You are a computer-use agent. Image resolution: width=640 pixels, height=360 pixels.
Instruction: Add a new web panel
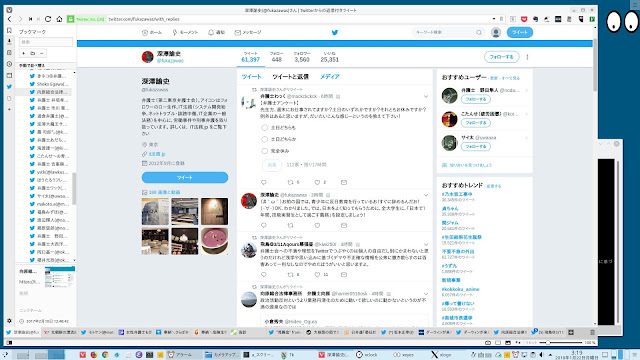point(9,109)
